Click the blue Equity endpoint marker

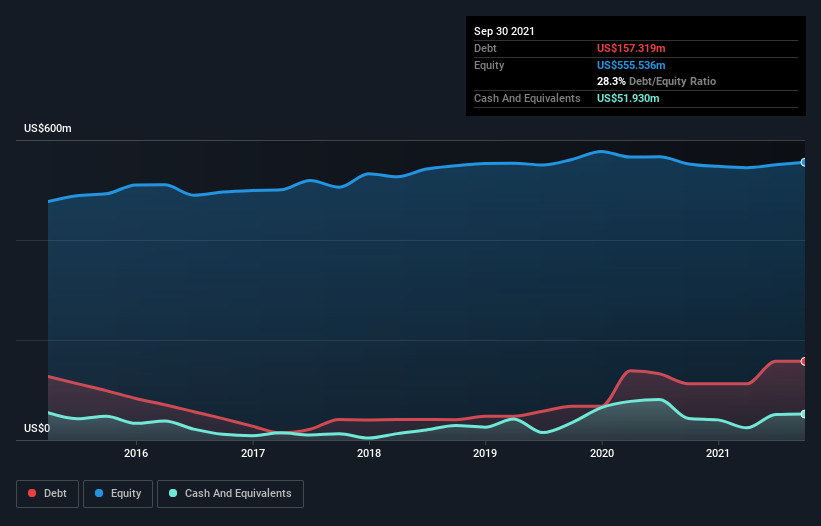pos(804,162)
